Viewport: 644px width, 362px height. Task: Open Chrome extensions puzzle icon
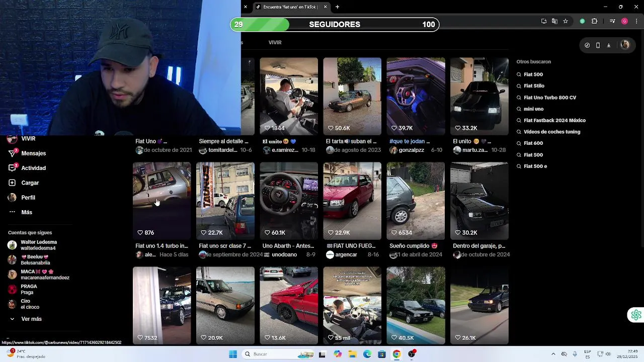coord(594,21)
